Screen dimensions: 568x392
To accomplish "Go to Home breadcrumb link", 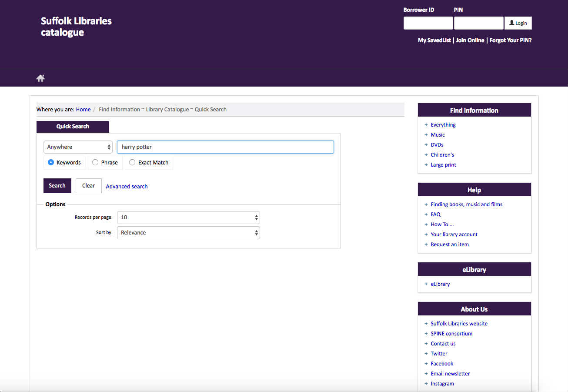I will click(83, 109).
